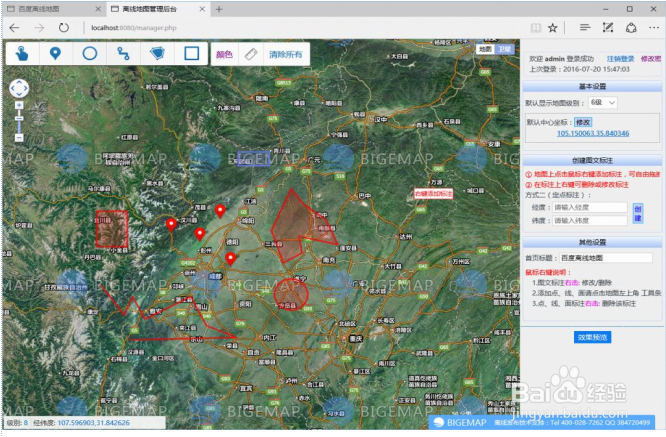
Task: Open the 105.150063,35.840346 coordinate link
Action: point(593,133)
